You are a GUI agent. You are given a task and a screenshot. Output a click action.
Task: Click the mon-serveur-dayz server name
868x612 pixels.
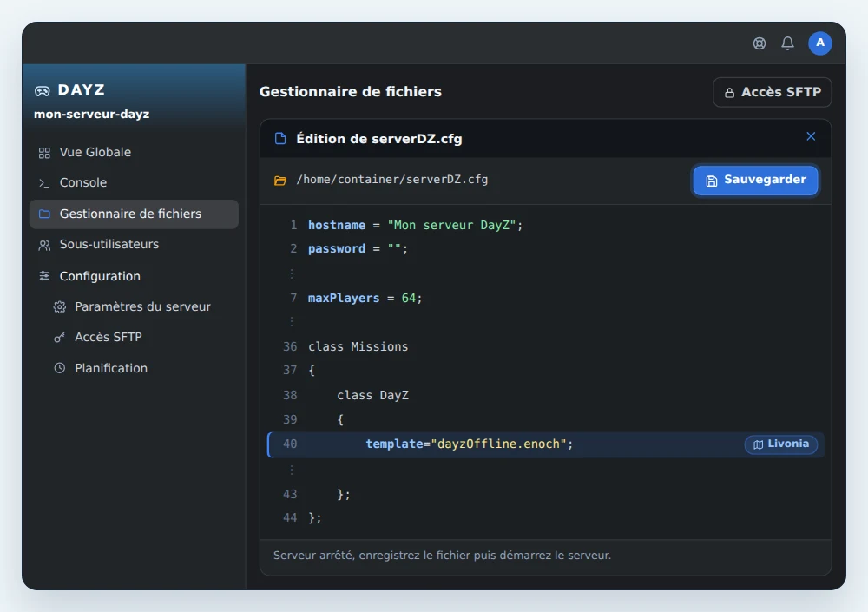pos(92,114)
